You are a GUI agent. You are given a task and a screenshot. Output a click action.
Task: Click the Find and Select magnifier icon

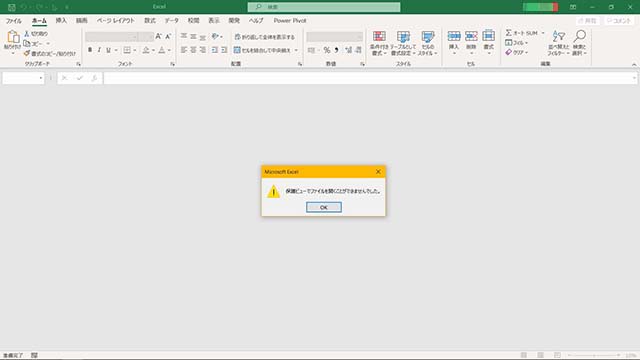click(579, 36)
